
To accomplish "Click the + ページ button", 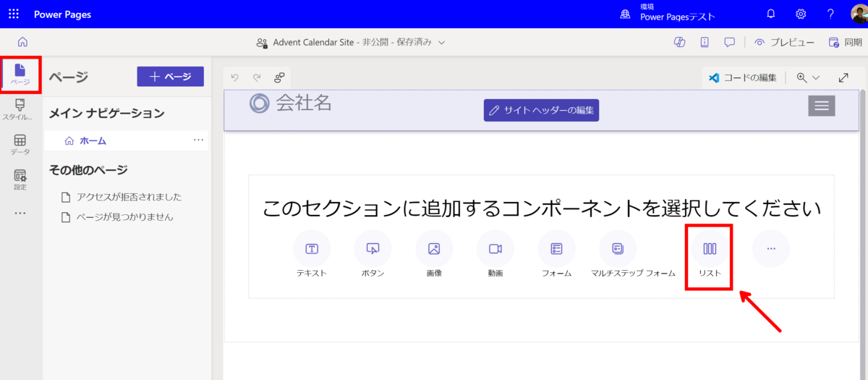I will pos(170,77).
